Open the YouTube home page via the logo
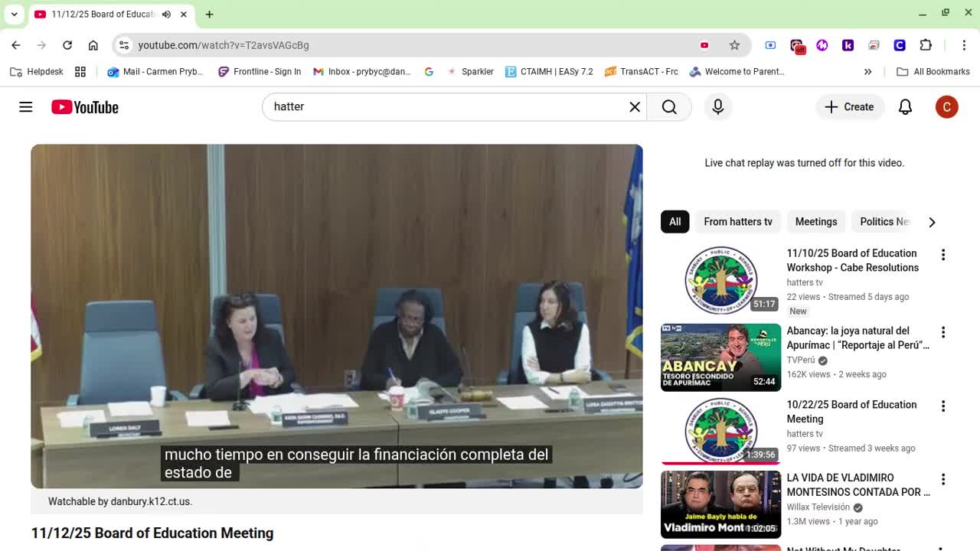Viewport: 980px width, 551px height. coord(84,107)
